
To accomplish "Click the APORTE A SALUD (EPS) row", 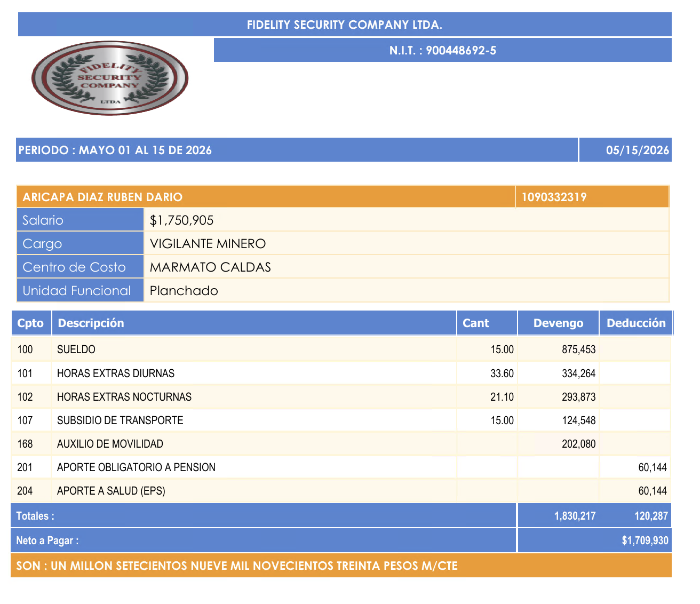I will [341, 490].
